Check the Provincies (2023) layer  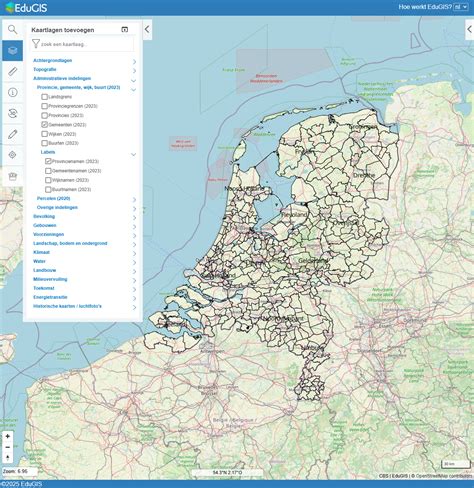coord(44,115)
